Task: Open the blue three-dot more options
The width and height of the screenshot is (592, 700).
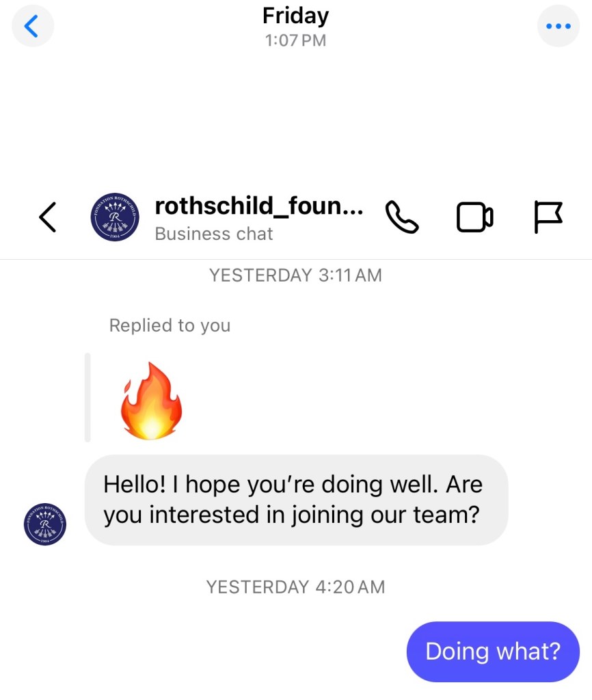Action: tap(558, 26)
